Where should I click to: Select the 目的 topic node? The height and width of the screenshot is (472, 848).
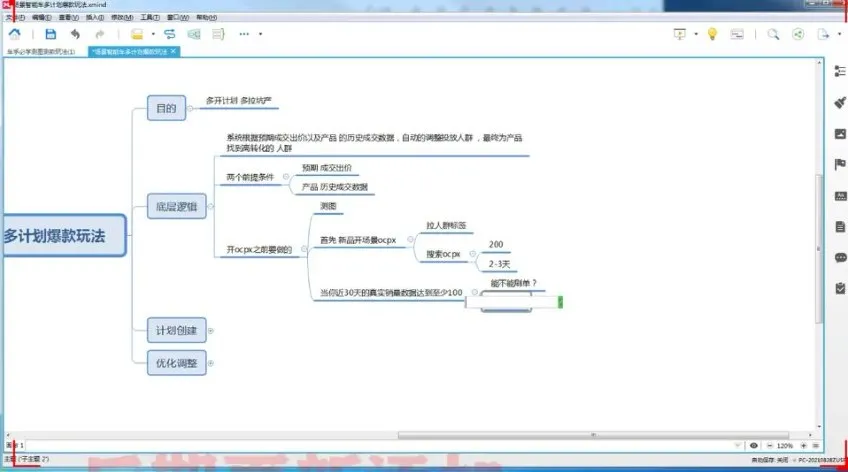[x=167, y=108]
